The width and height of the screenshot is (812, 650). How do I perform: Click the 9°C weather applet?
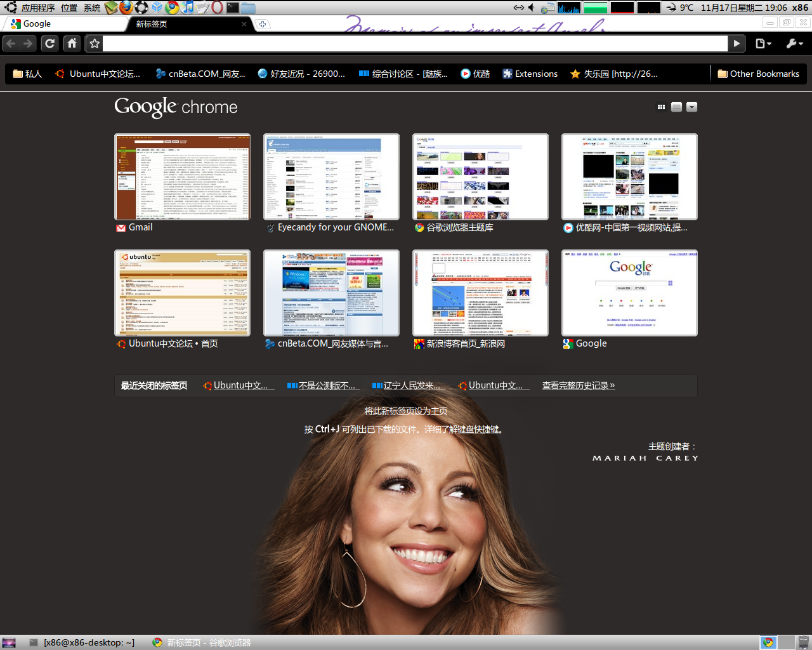[x=680, y=8]
